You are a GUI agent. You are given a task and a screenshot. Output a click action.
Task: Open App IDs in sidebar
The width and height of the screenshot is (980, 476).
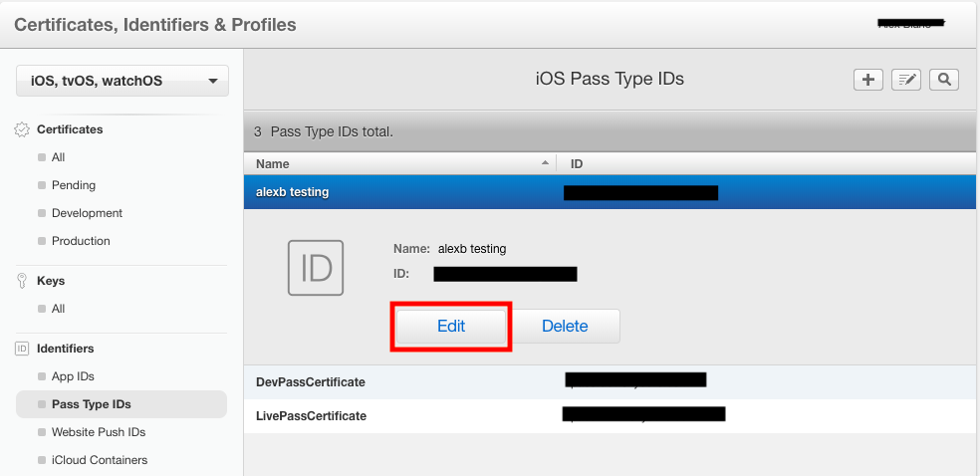pyautogui.click(x=73, y=376)
